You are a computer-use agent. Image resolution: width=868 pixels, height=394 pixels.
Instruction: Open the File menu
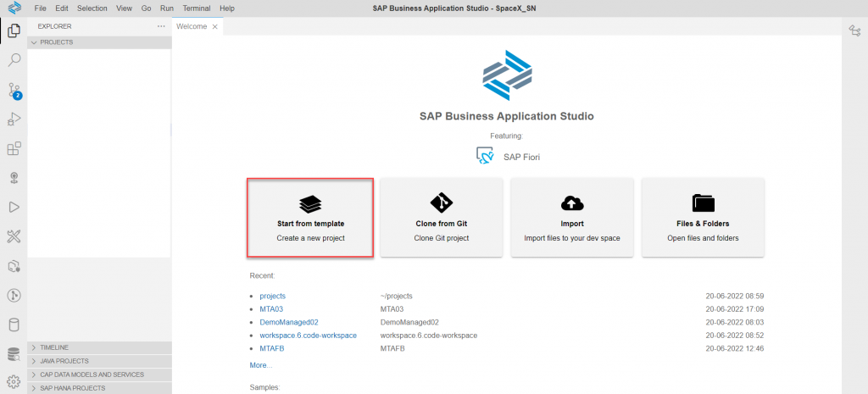[40, 8]
